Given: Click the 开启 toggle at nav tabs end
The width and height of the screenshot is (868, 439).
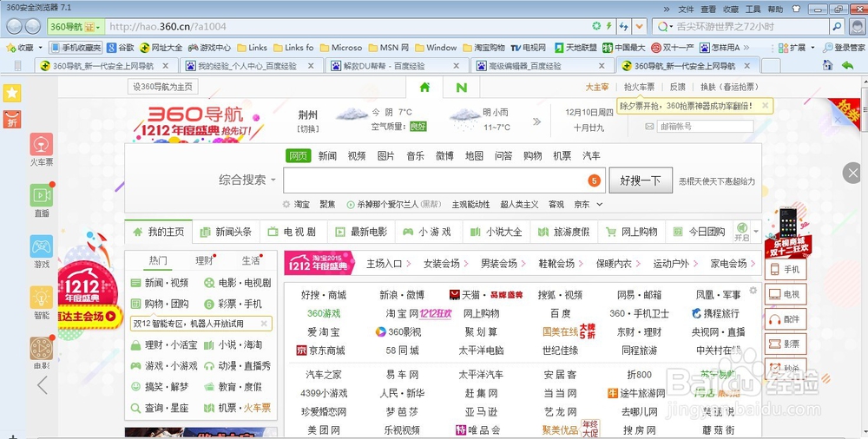Looking at the screenshot, I should (x=742, y=232).
